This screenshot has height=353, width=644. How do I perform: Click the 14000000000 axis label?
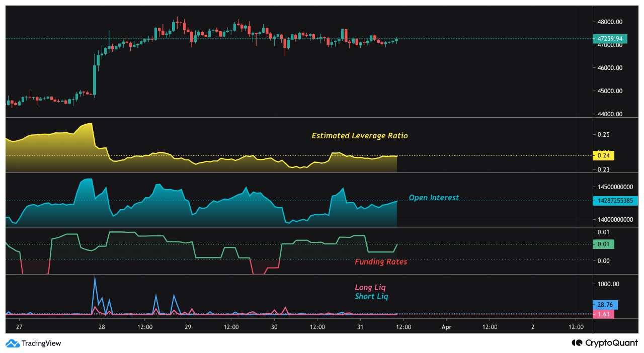tap(616, 220)
